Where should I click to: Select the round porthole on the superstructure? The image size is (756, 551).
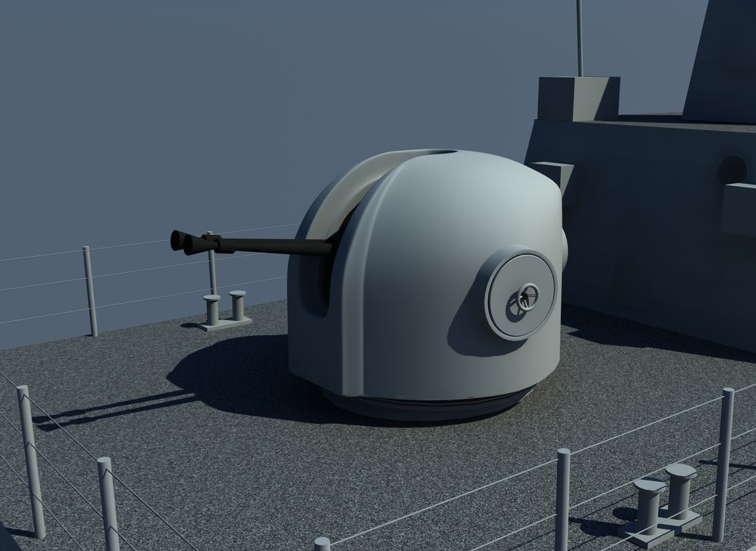733,169
